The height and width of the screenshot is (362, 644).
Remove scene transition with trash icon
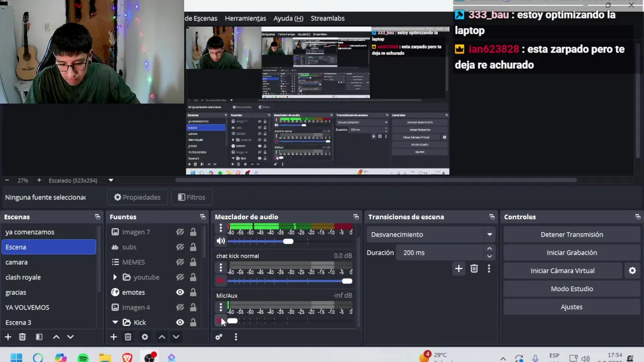[x=474, y=269]
